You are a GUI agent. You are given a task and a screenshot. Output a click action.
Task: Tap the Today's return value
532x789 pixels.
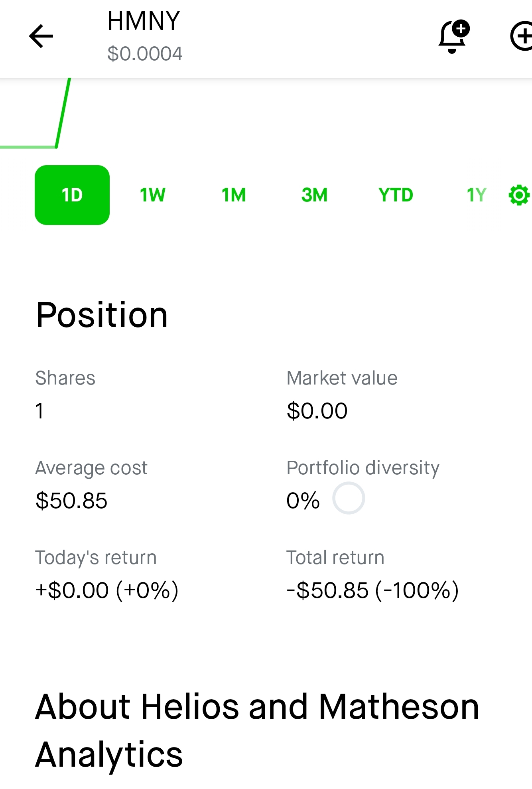pyautogui.click(x=107, y=590)
